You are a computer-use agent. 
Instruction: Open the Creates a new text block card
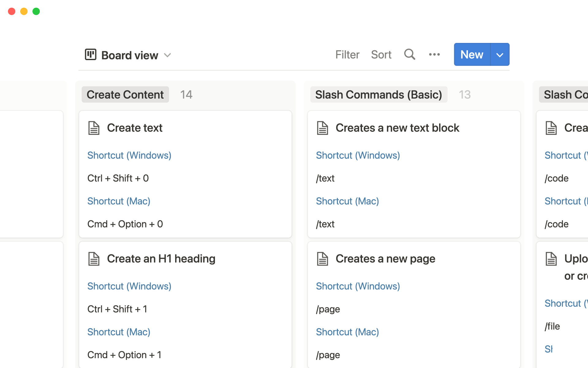[x=397, y=128]
